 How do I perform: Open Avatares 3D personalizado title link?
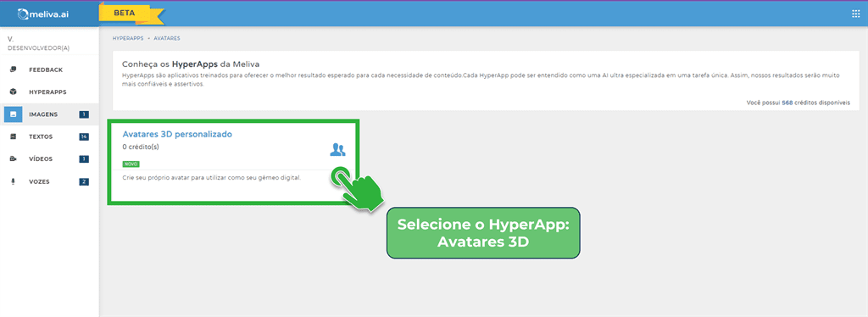[x=177, y=134]
